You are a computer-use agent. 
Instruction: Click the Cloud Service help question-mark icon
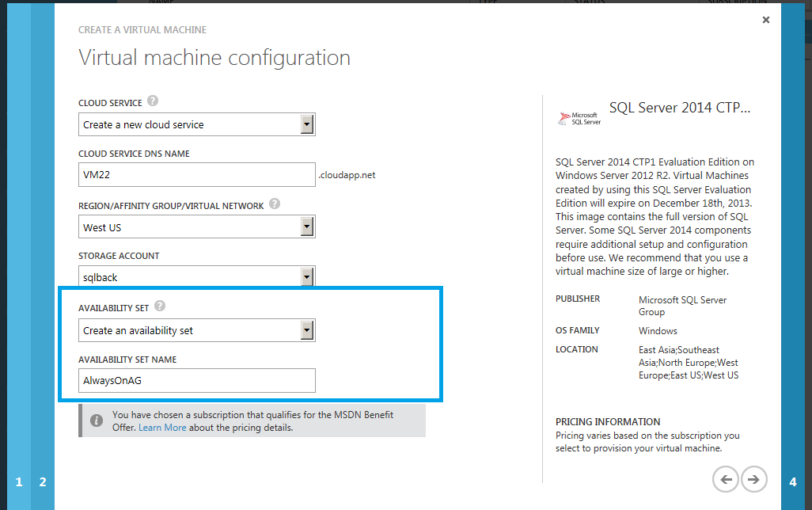(153, 101)
